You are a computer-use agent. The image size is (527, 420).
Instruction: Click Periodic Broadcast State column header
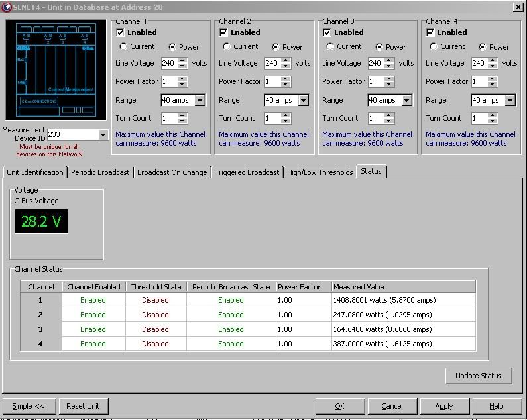[231, 287]
